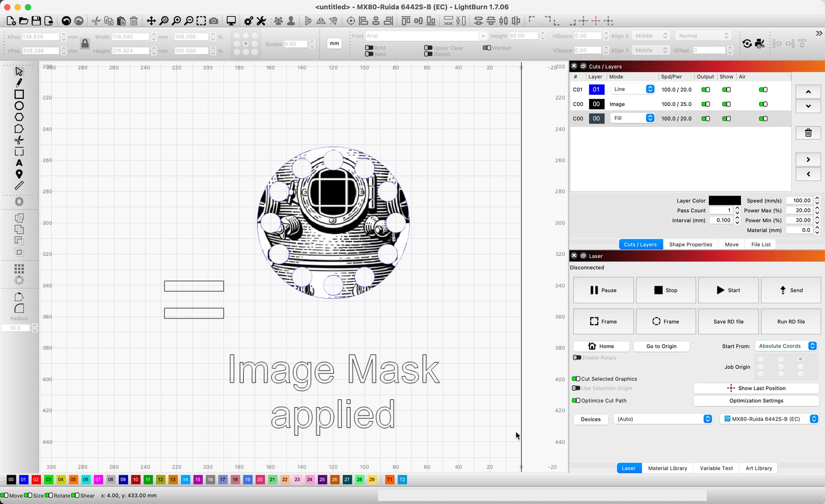Click the Pause button
825x504 pixels.
603,290
